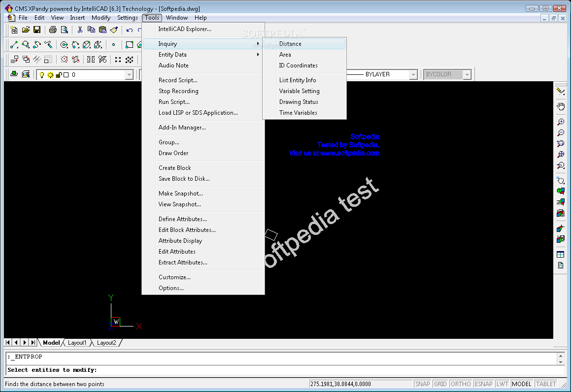Open Print Preview icon

click(65, 30)
